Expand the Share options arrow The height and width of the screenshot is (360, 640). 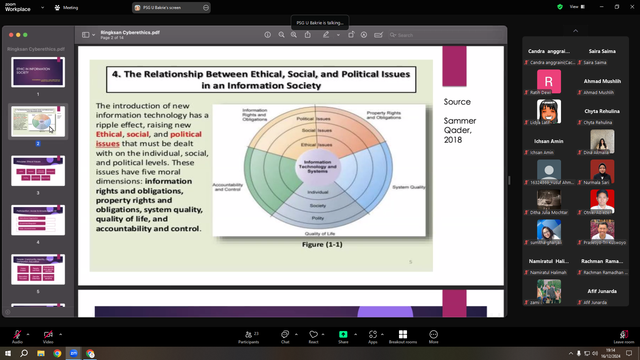coord(355,334)
